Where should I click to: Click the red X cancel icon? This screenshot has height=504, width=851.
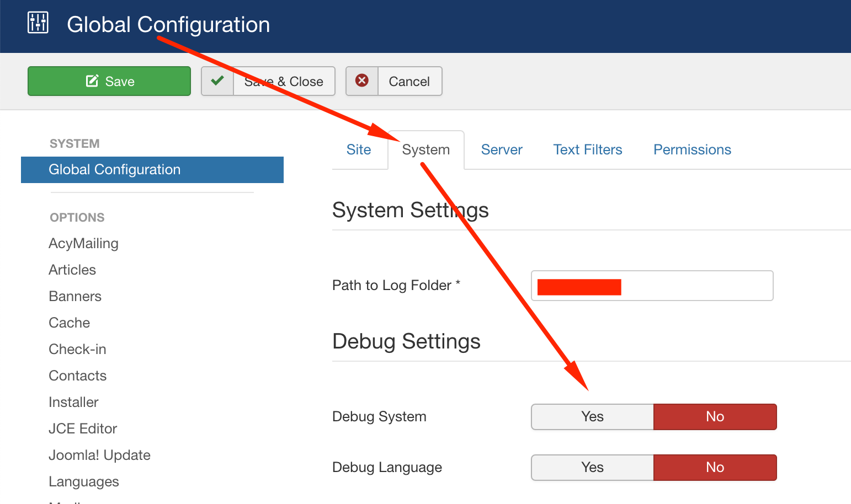tap(362, 81)
